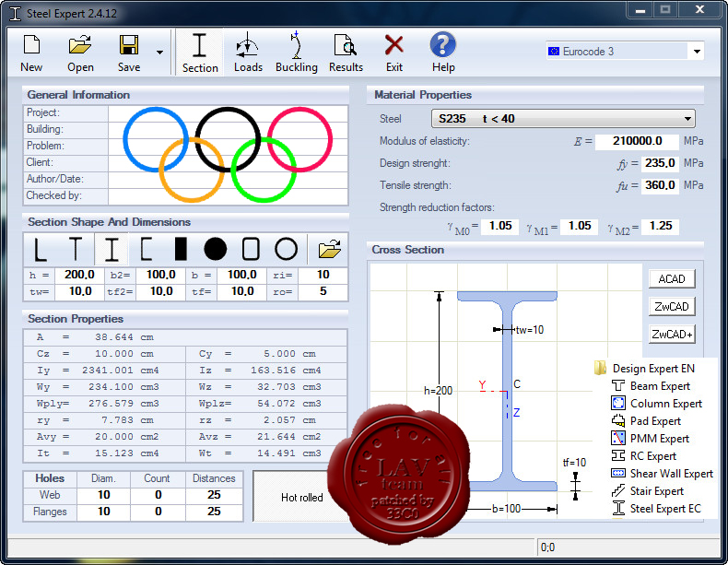The image size is (728, 565).
Task: Launch PMM Expert from the list
Action: tap(650, 439)
